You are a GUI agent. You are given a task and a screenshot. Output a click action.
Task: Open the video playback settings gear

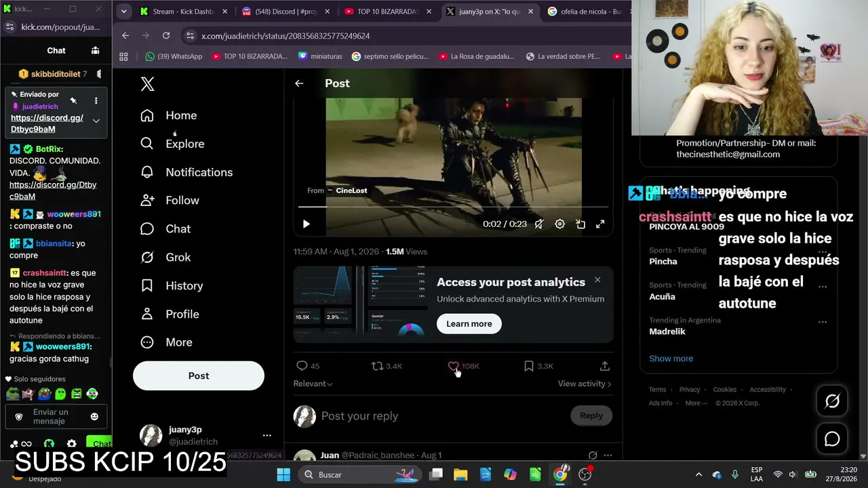(559, 224)
